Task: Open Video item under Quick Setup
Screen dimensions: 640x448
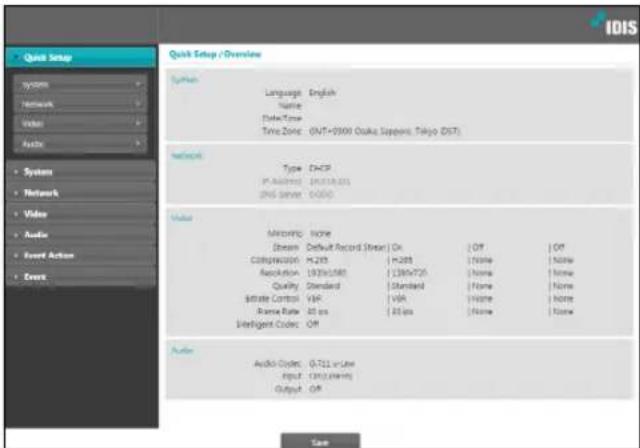Action: [x=80, y=123]
